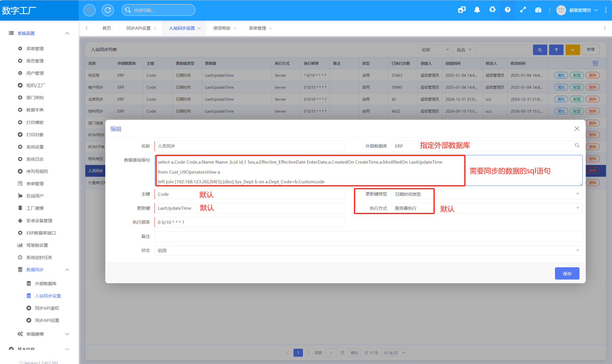Click the 执行频率 cron input field
This screenshot has height=364, width=612.
pos(250,222)
